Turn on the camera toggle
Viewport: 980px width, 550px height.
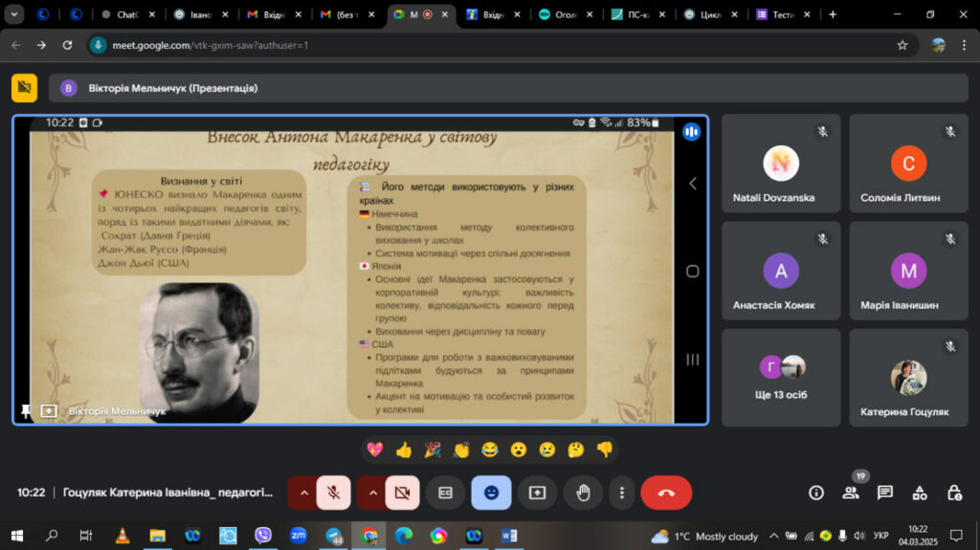403,493
